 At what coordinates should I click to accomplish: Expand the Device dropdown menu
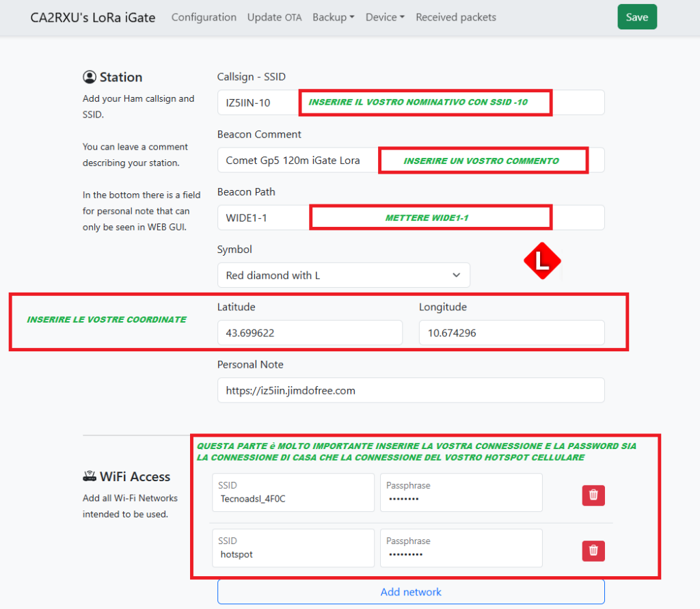(385, 17)
